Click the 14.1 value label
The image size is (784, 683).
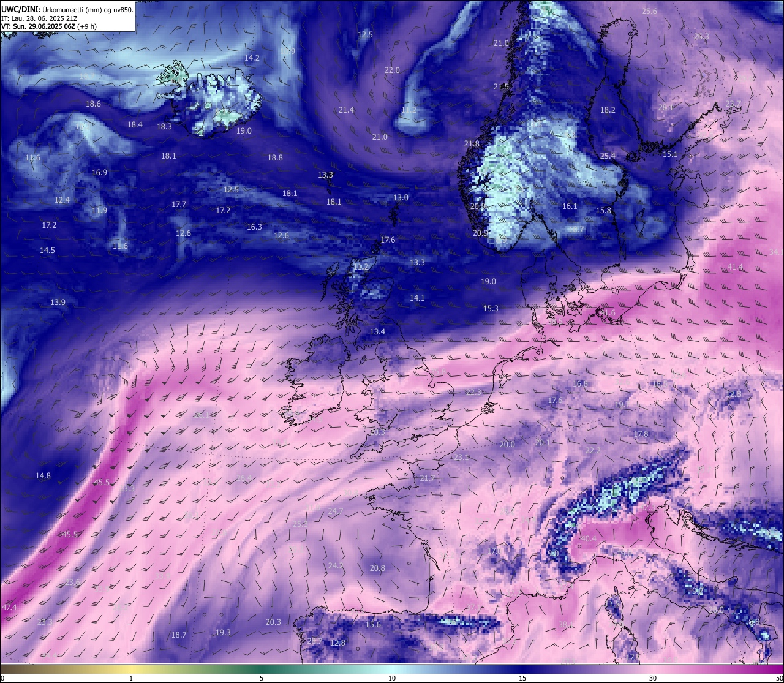(417, 298)
